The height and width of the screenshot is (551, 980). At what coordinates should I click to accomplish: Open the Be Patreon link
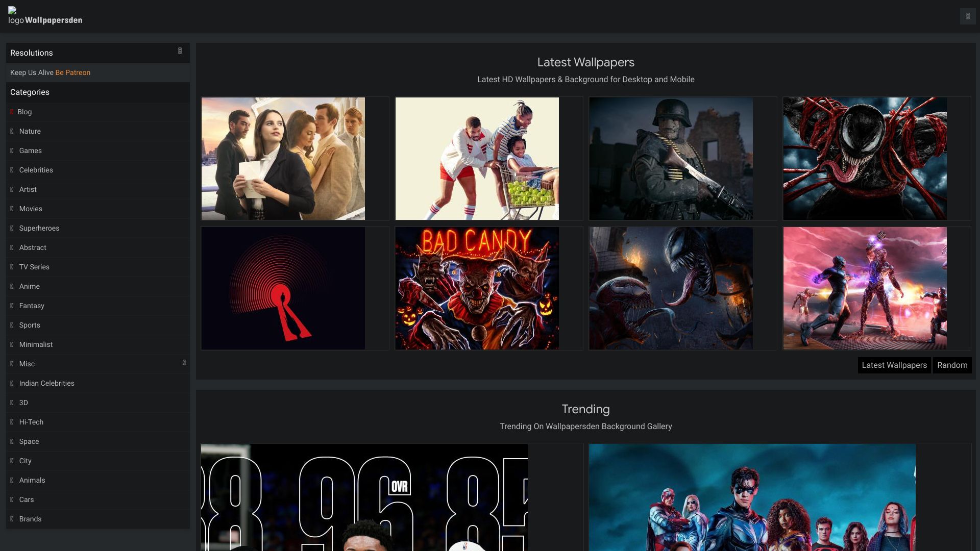pyautogui.click(x=72, y=72)
